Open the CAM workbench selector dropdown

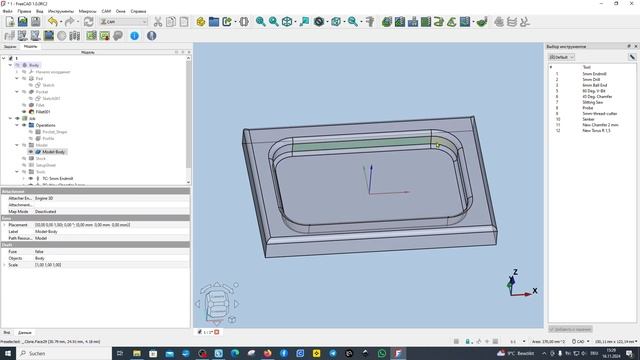(x=123, y=22)
